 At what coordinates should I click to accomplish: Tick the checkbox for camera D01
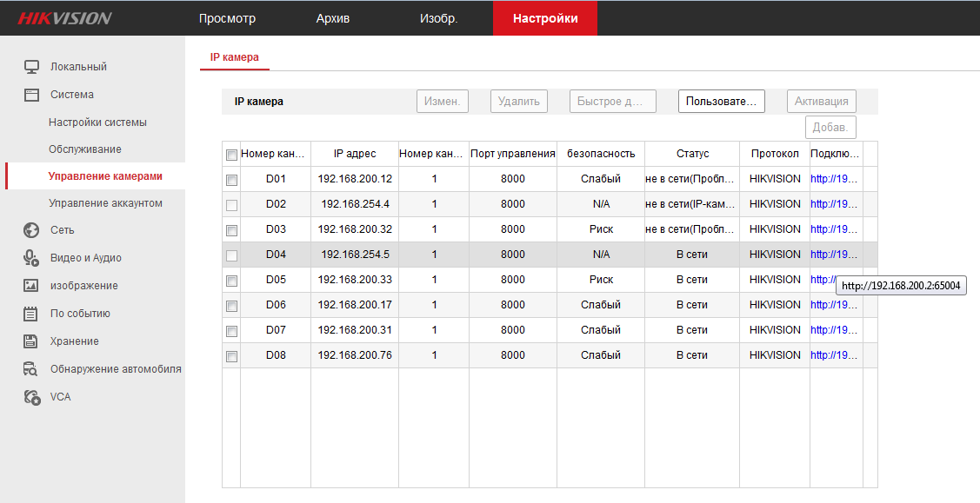231,180
